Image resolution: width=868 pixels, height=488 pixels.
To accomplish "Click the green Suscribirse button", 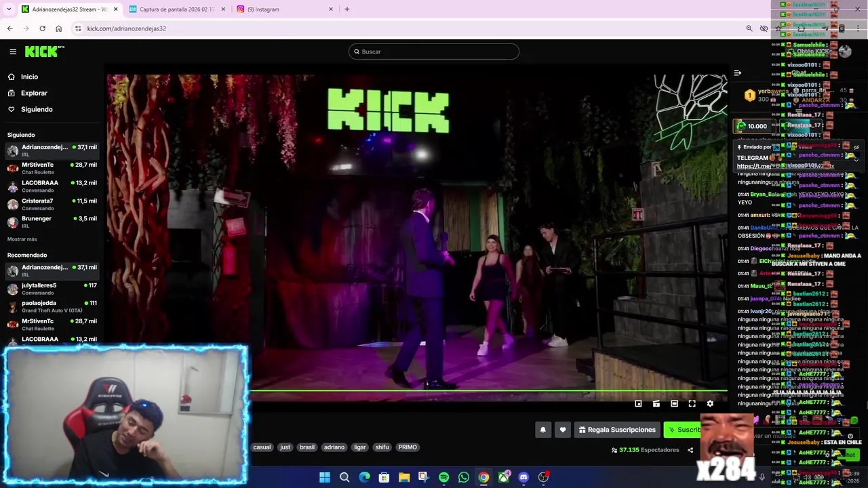I will (684, 430).
